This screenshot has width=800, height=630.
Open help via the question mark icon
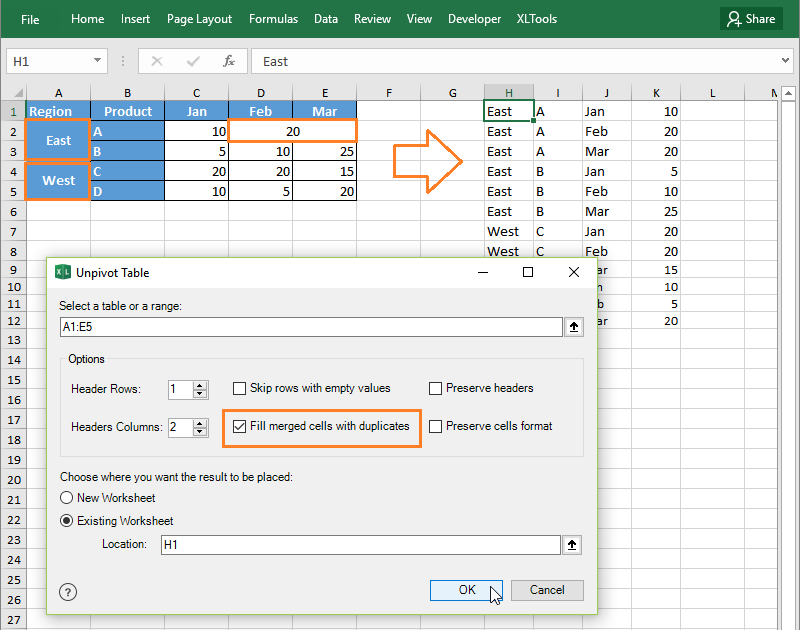[67, 592]
